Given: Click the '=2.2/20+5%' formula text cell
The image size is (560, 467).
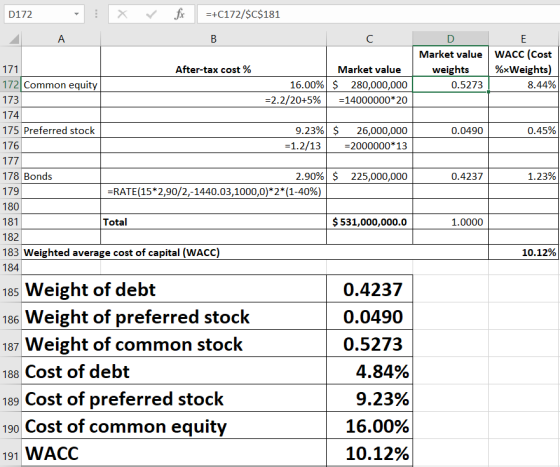Looking at the screenshot, I should (x=213, y=100).
